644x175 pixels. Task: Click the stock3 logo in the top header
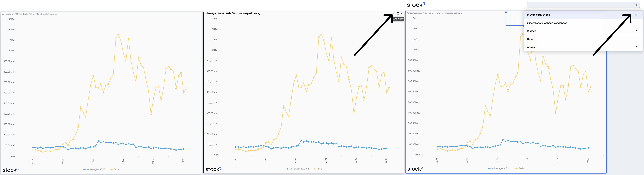(416, 5)
